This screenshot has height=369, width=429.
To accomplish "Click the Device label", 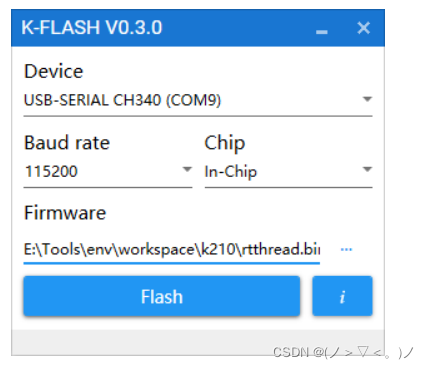I will [x=53, y=71].
